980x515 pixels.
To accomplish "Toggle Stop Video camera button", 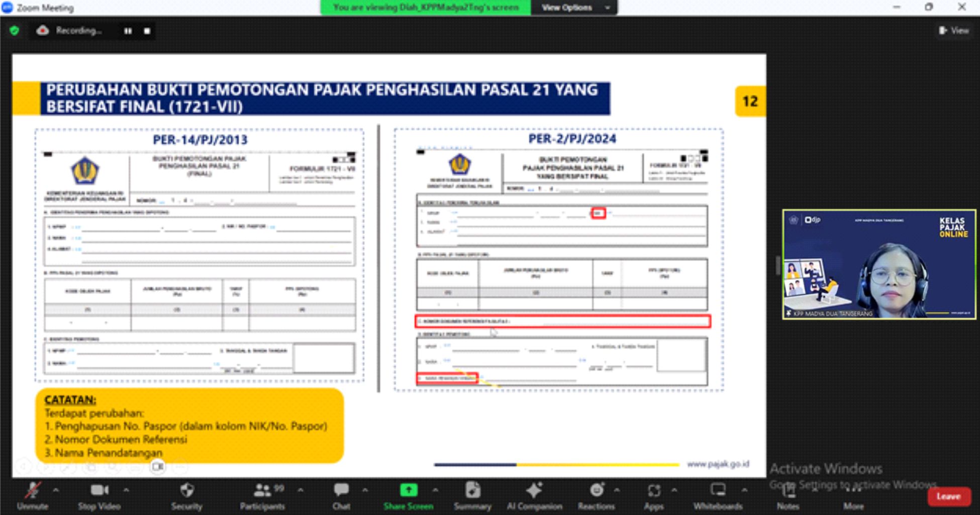I will [x=99, y=490].
